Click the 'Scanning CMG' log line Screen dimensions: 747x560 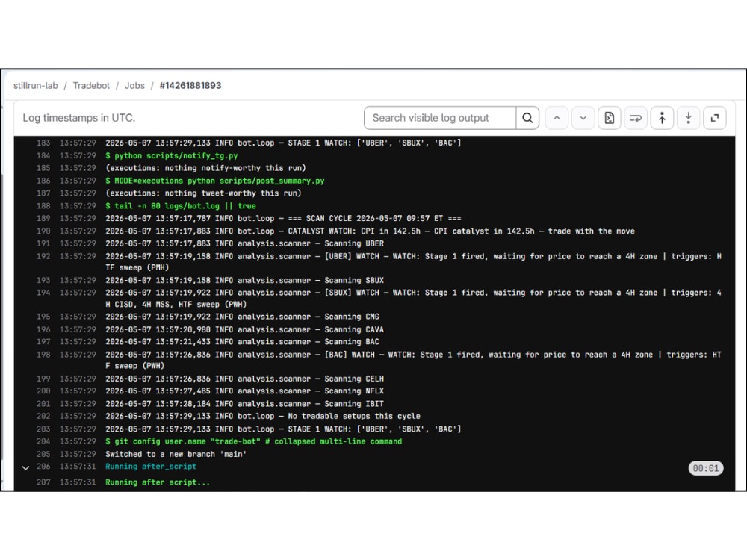pyautogui.click(x=243, y=317)
